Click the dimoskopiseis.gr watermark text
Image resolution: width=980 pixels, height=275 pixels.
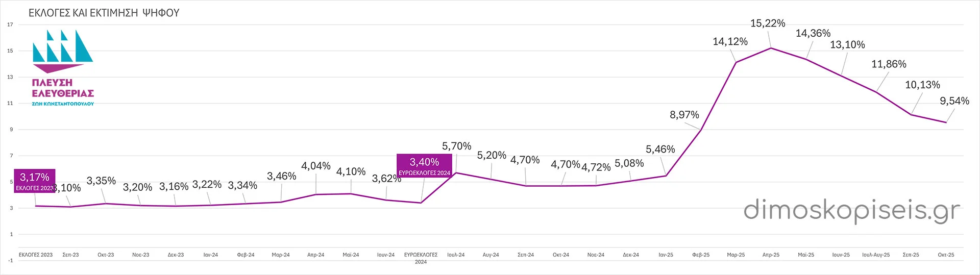851,210
